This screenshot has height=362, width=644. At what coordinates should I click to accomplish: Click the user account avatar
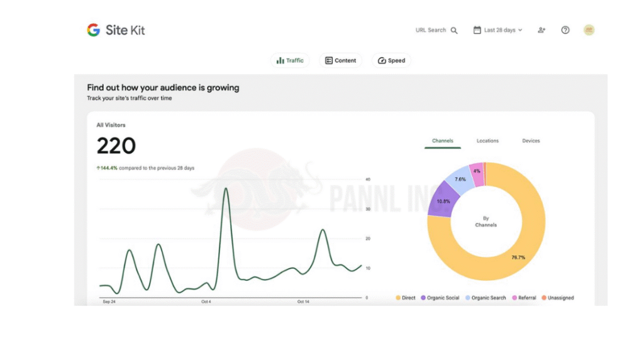(589, 30)
